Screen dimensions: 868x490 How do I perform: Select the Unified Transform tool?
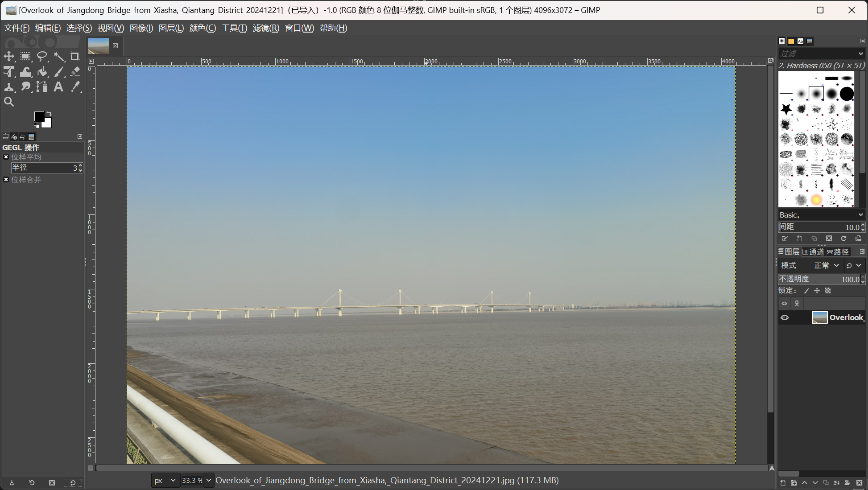pyautogui.click(x=9, y=72)
